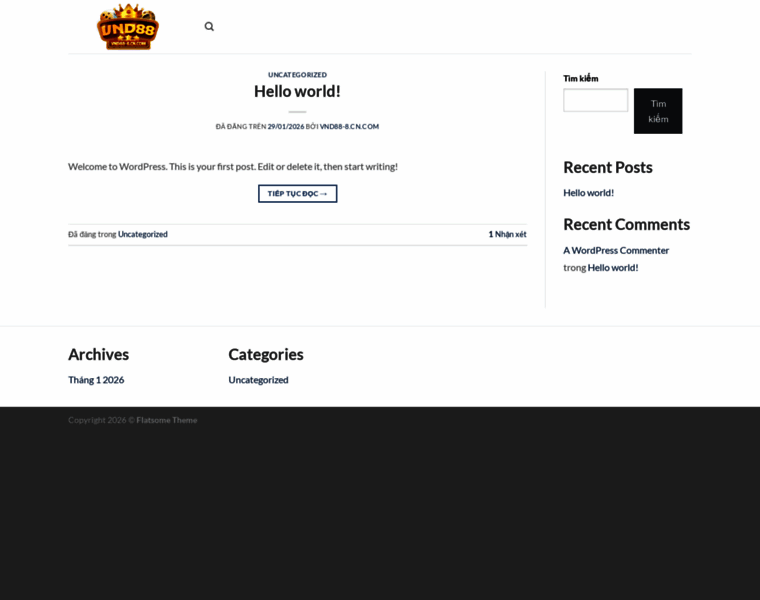Screen dimensions: 760x600
Task: Select Uncategorized under Categories in footer
Action: (258, 380)
